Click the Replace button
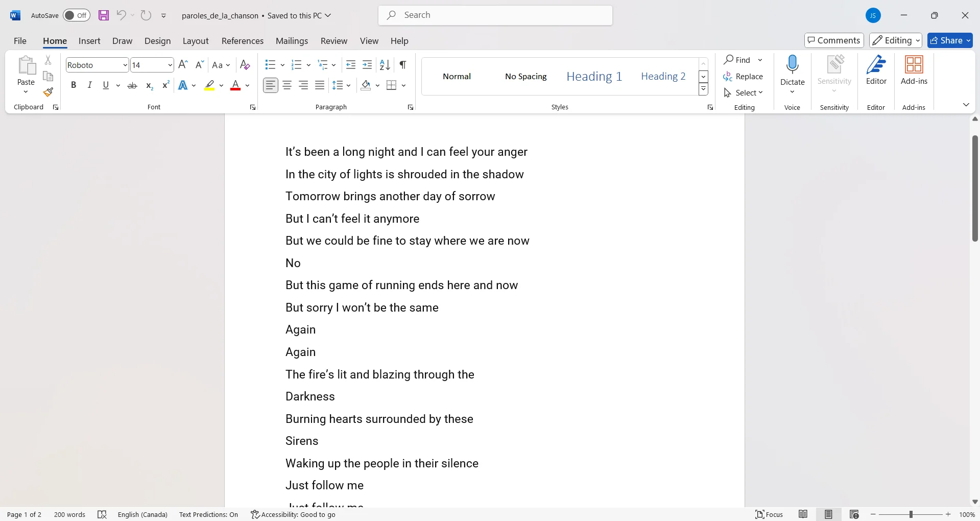The width and height of the screenshot is (980, 521). pos(744,76)
